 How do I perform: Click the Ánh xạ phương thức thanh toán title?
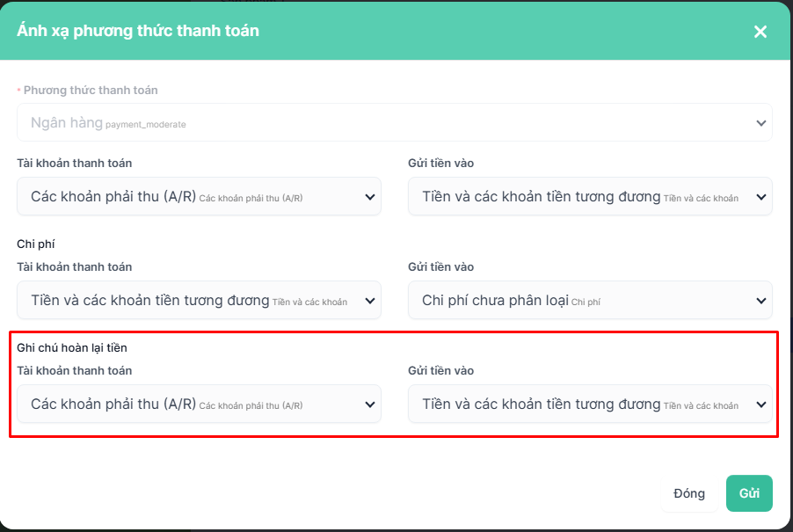pyautogui.click(x=138, y=31)
